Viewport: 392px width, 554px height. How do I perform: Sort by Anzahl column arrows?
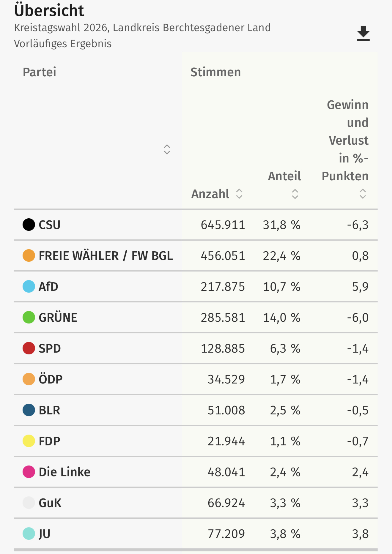(239, 194)
